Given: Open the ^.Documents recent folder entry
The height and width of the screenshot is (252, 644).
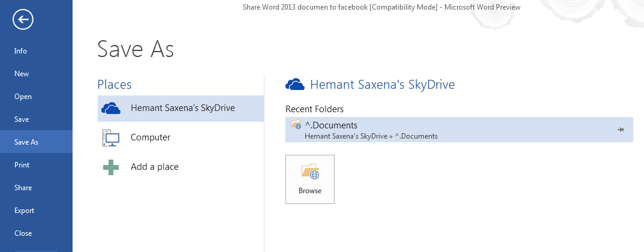Looking at the screenshot, I should (459, 130).
